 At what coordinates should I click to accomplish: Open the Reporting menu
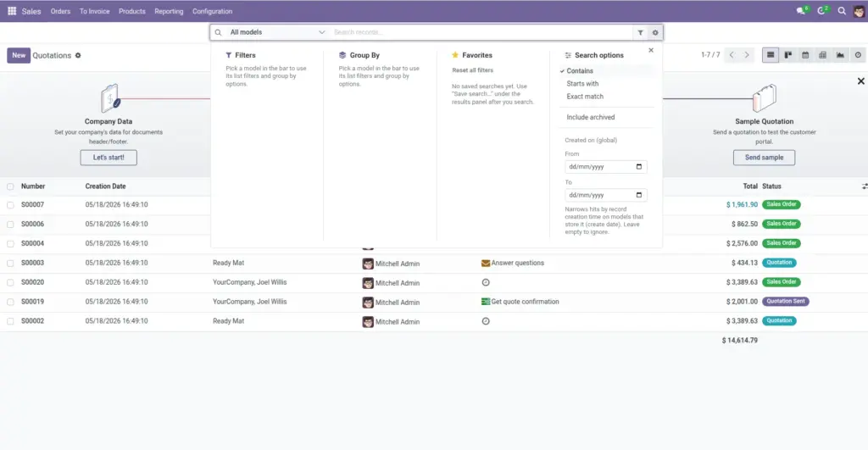169,11
